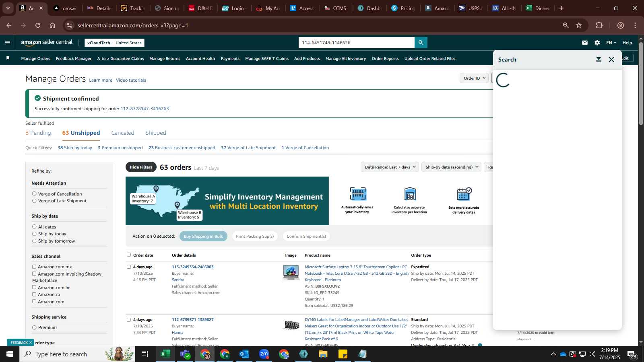Click the Buy Shipping in Bulk button

(x=203, y=236)
